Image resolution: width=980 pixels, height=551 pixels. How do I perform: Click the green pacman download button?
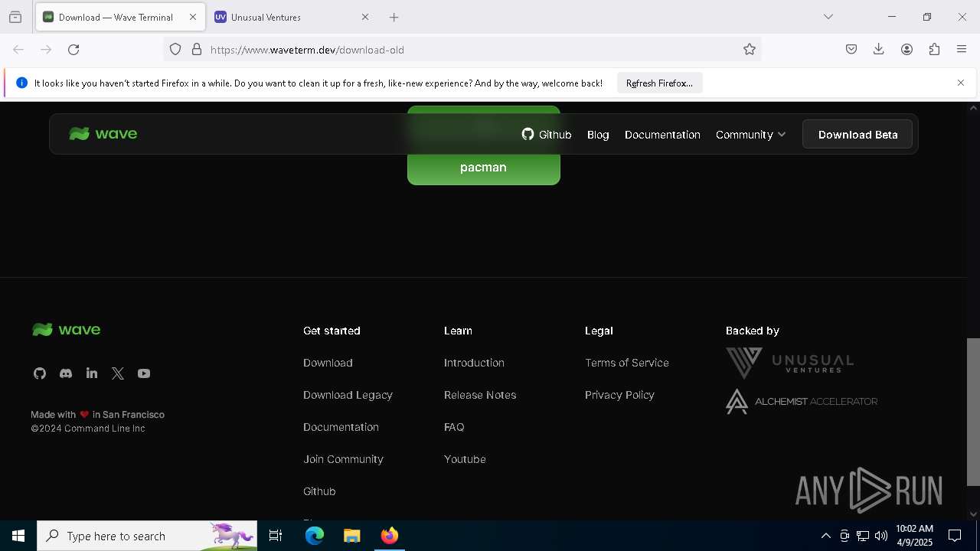click(484, 167)
